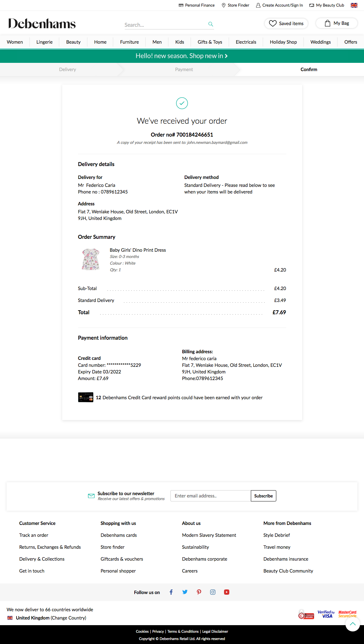This screenshot has width=364, height=644.
Task: Open My Bag shopping icon
Action: 328,23
